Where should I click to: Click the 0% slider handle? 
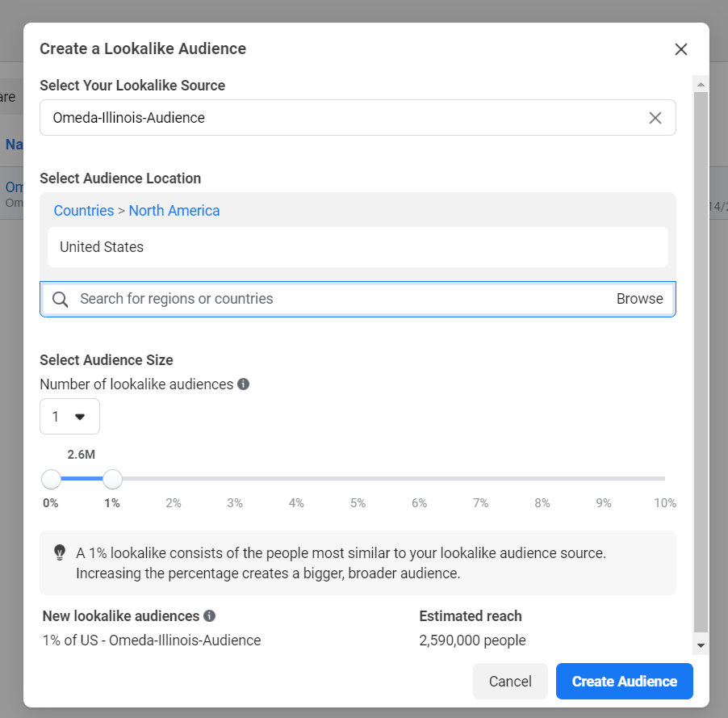(x=51, y=480)
